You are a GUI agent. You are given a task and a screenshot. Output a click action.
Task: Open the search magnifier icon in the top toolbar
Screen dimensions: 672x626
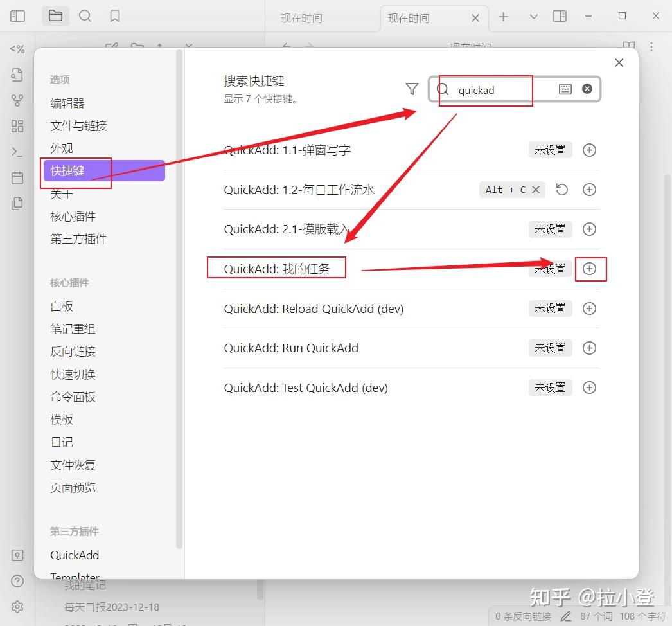click(x=85, y=16)
